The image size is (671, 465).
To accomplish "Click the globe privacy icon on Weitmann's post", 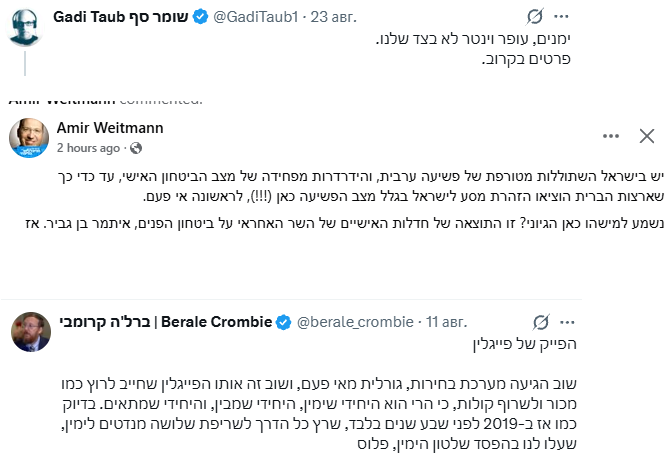I will point(136,148).
